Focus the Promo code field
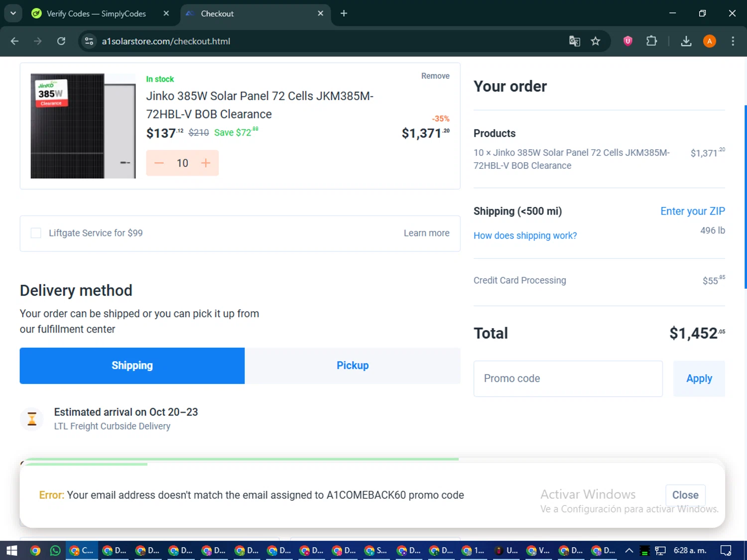747x560 pixels. [568, 379]
